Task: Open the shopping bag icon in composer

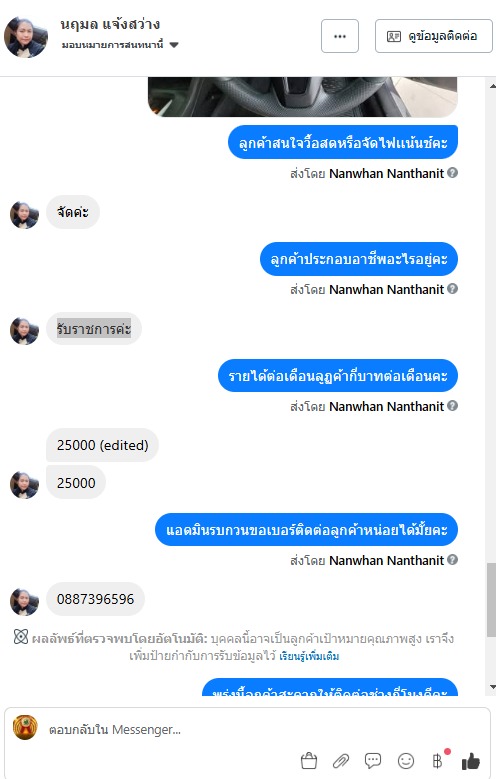Action: coord(309,761)
